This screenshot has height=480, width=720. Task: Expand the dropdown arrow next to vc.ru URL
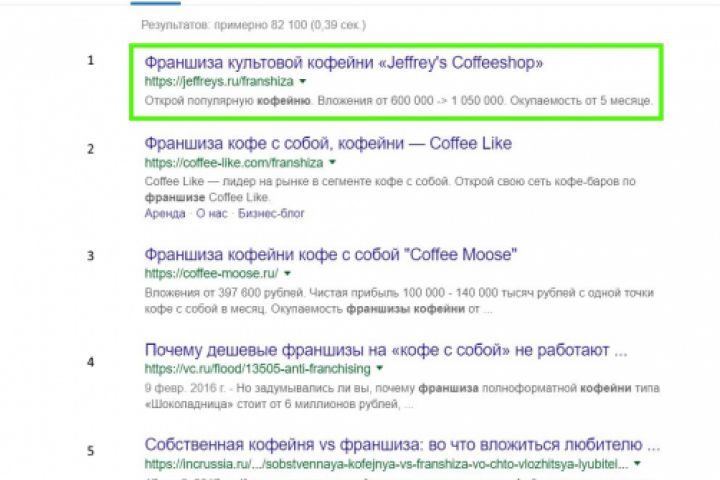[x=380, y=368]
